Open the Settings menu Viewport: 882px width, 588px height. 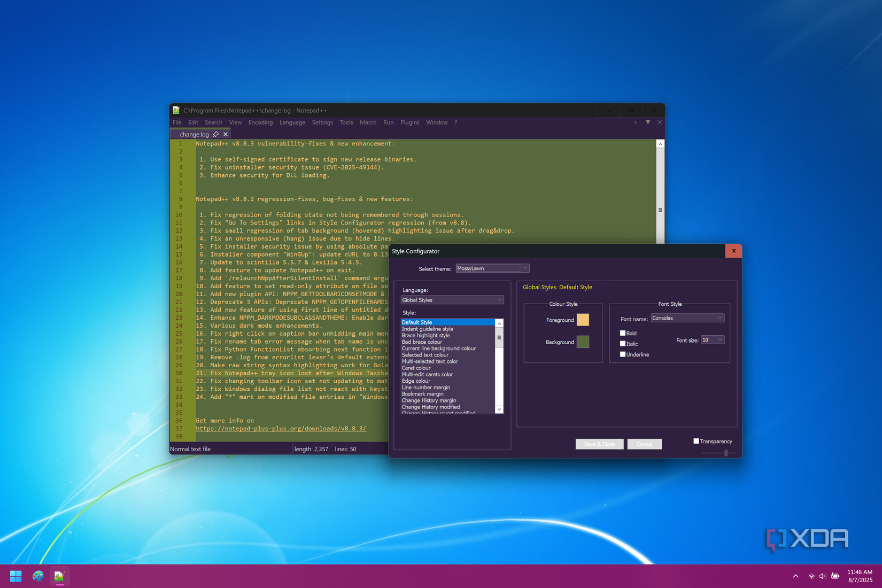322,122
